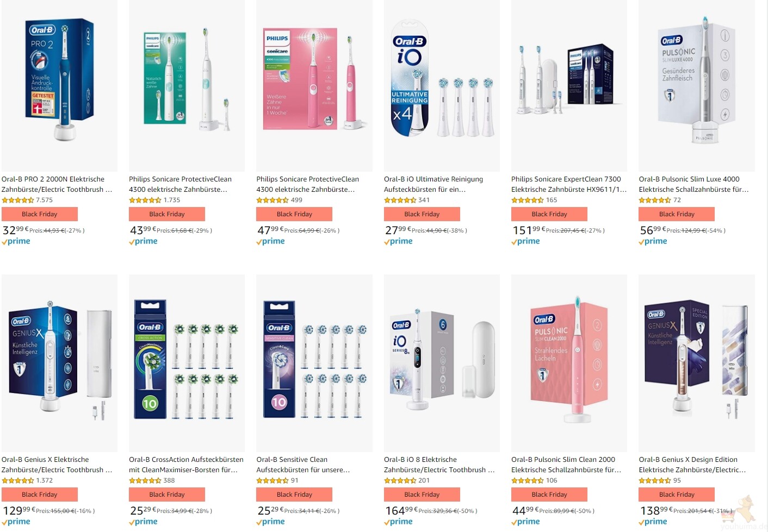Image resolution: width=768 pixels, height=532 pixels.
Task: Click the Oral-B Genius X Design Edition title
Action: [x=692, y=465]
